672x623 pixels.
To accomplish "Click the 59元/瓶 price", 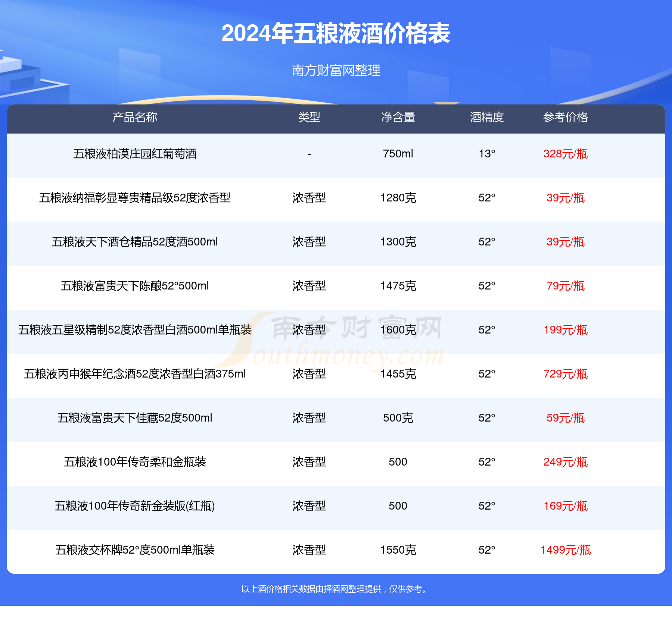I will 566,418.
